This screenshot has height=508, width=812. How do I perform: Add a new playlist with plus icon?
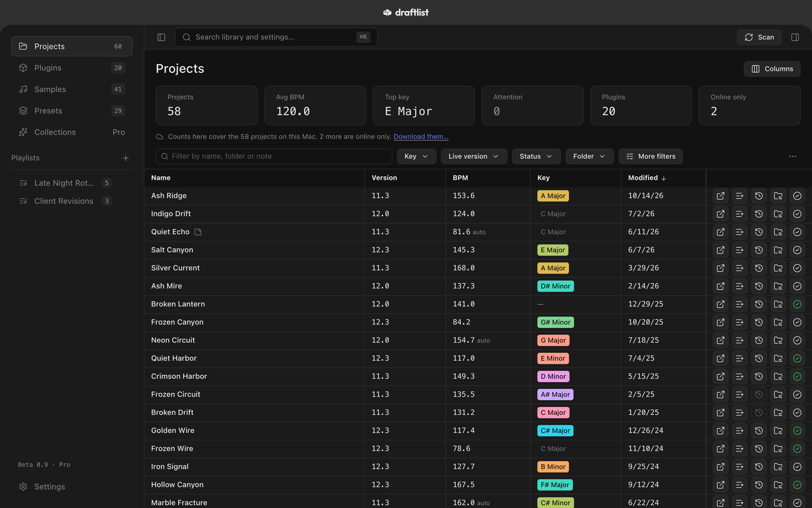coord(126,158)
